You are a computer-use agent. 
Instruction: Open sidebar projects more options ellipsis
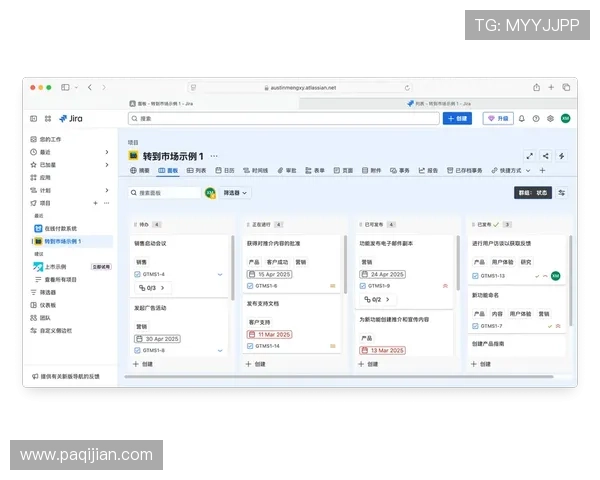[x=106, y=203]
